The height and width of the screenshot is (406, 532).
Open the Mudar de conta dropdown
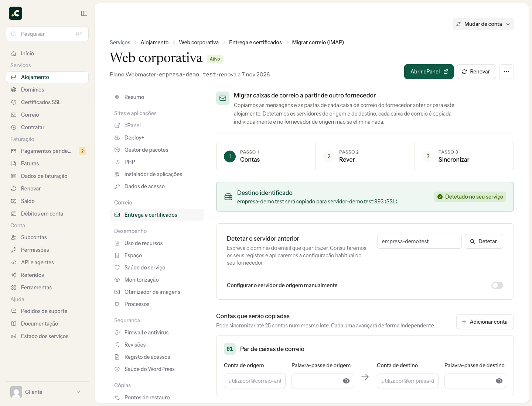click(483, 24)
